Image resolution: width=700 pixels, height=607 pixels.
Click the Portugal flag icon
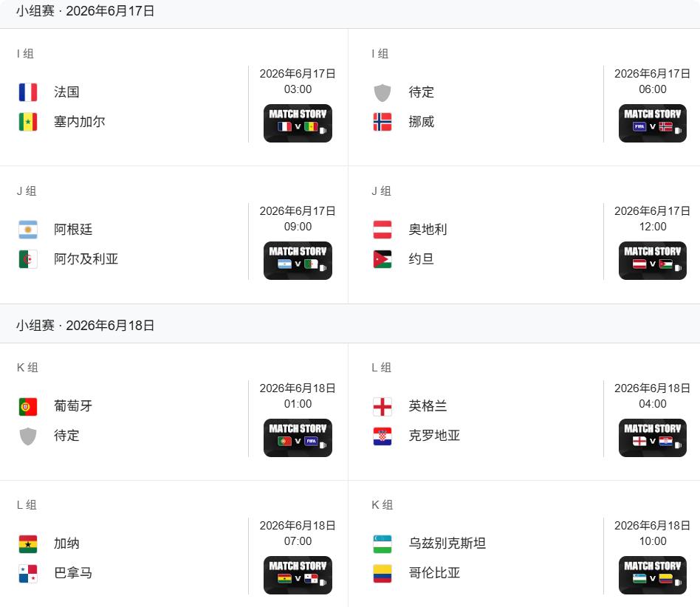click(28, 406)
